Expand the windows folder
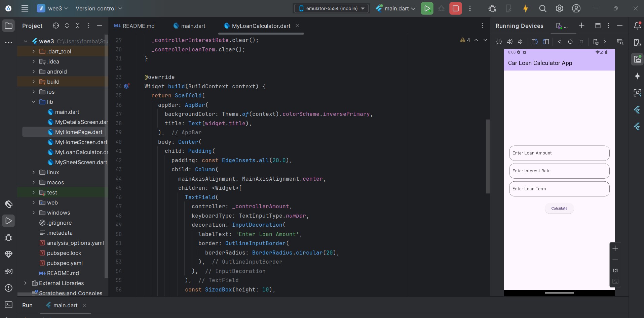 pyautogui.click(x=33, y=213)
